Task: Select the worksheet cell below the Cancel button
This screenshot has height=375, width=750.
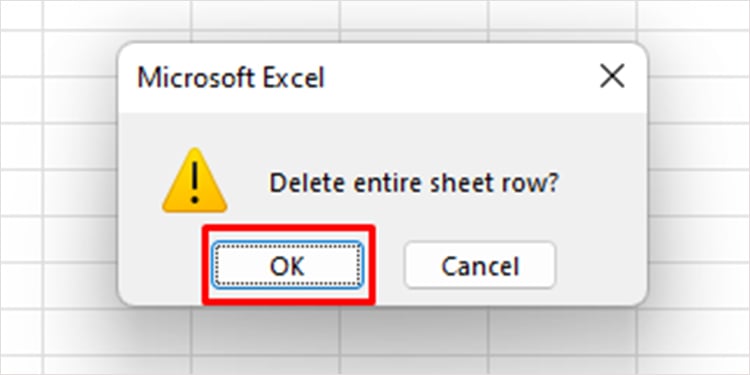Action: tap(414, 331)
